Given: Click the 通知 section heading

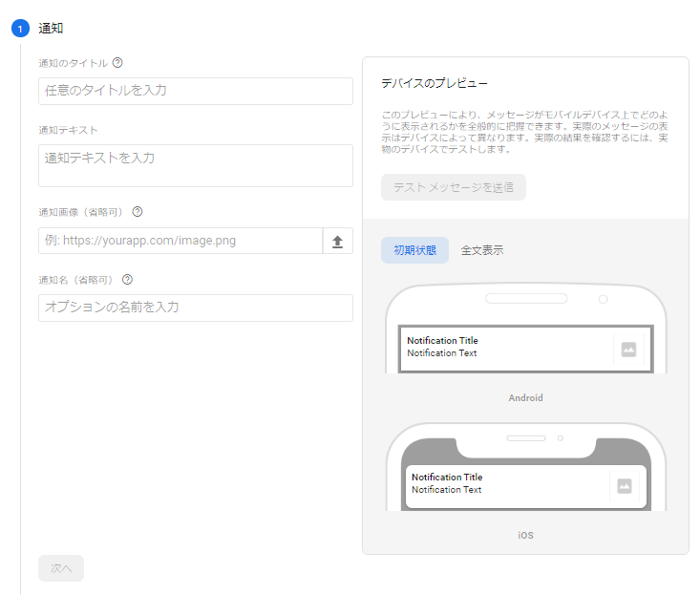Looking at the screenshot, I should tap(51, 29).
